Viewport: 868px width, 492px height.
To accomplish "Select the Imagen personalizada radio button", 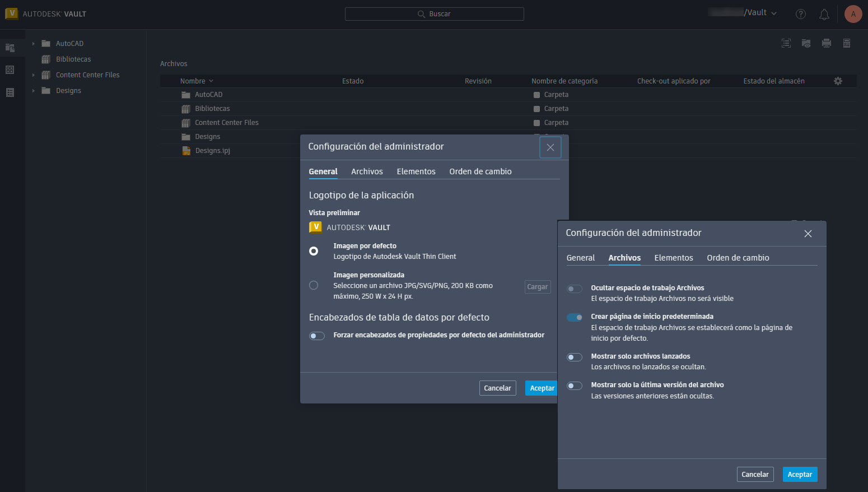I will click(x=314, y=285).
